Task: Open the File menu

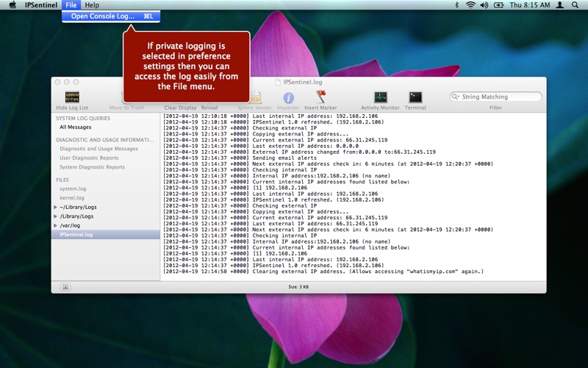Action: pyautogui.click(x=71, y=5)
